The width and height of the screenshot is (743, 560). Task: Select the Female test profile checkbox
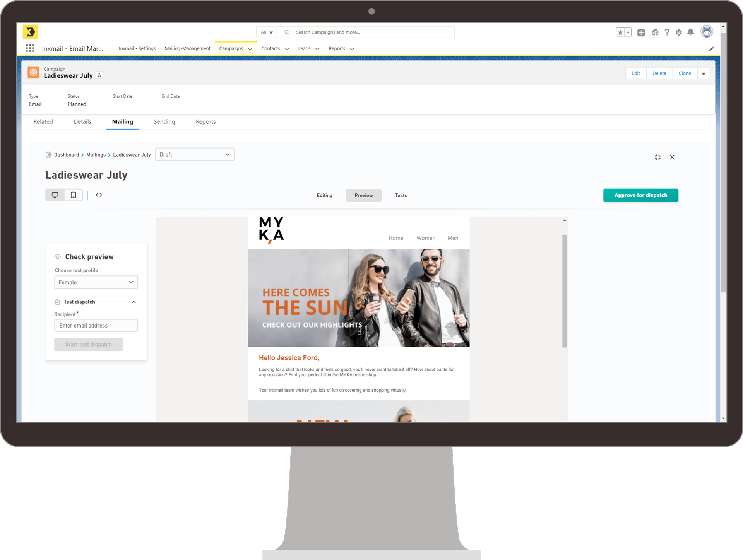pos(96,282)
